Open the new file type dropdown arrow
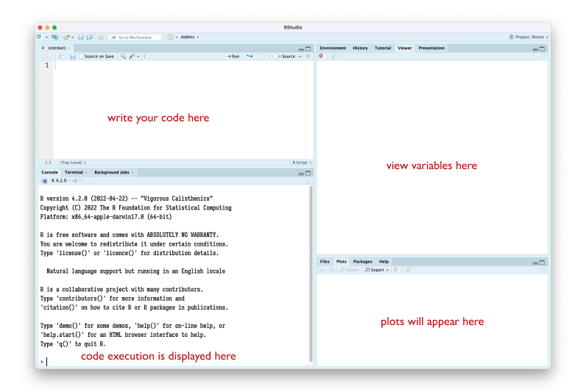This screenshot has width=586, height=392. (x=46, y=38)
